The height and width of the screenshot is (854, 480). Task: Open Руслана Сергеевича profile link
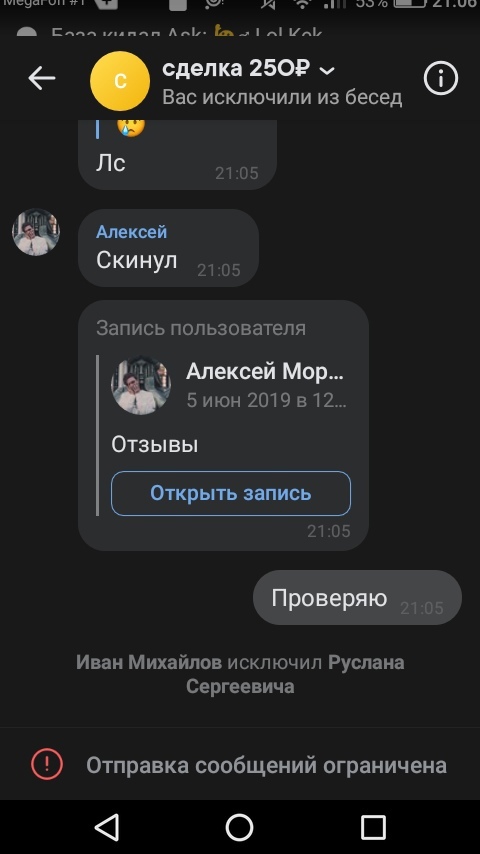coord(295,674)
